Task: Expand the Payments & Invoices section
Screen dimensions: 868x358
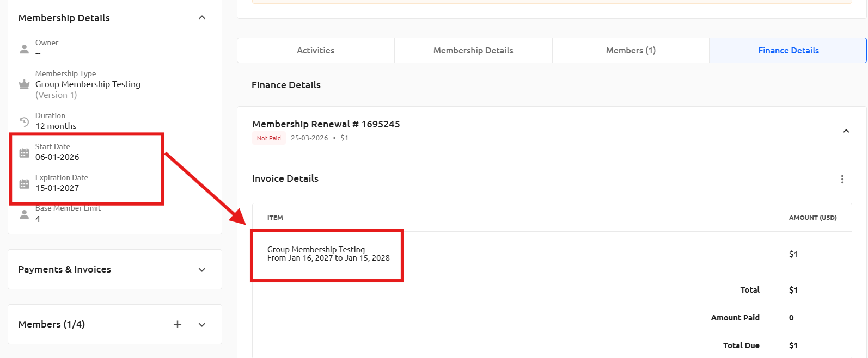Action: click(x=202, y=270)
